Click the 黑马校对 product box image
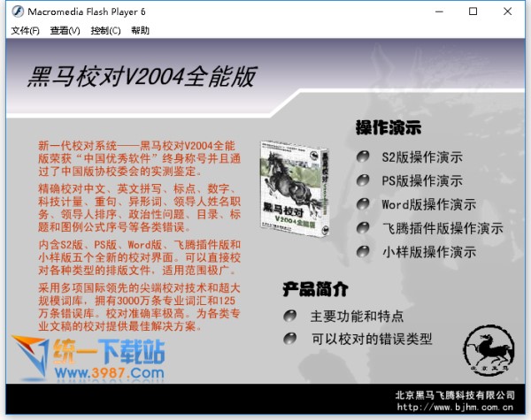The image size is (531, 420). [x=294, y=189]
